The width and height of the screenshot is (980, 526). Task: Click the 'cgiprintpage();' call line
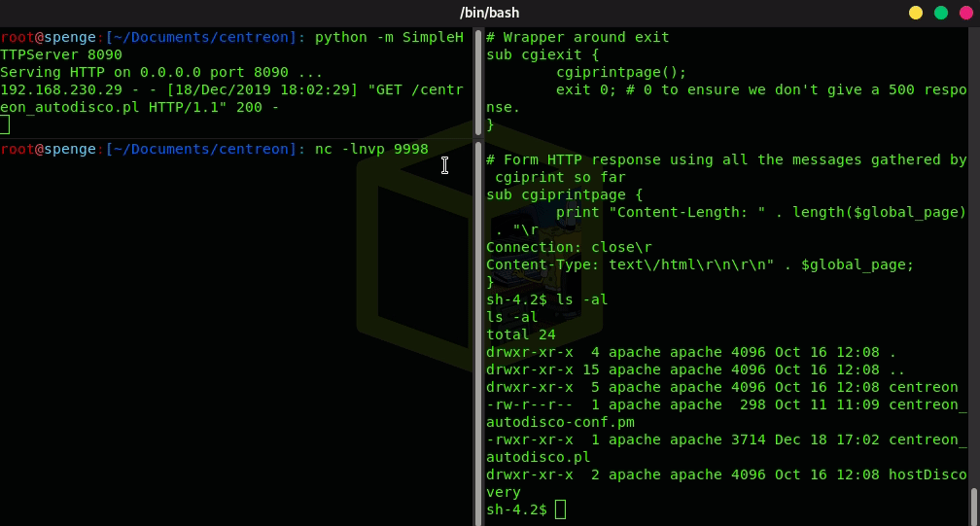tap(621, 73)
